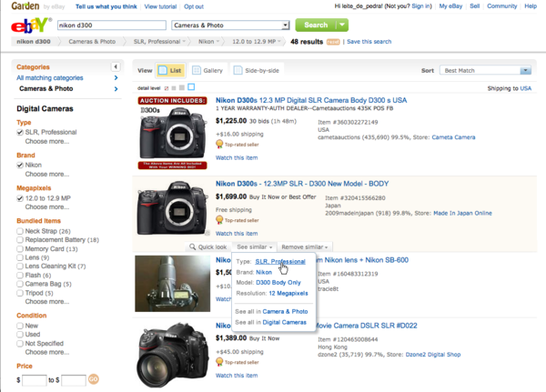Open the Search button dropdown arrow
This screenshot has height=392, width=546.
pyautogui.click(x=342, y=25)
